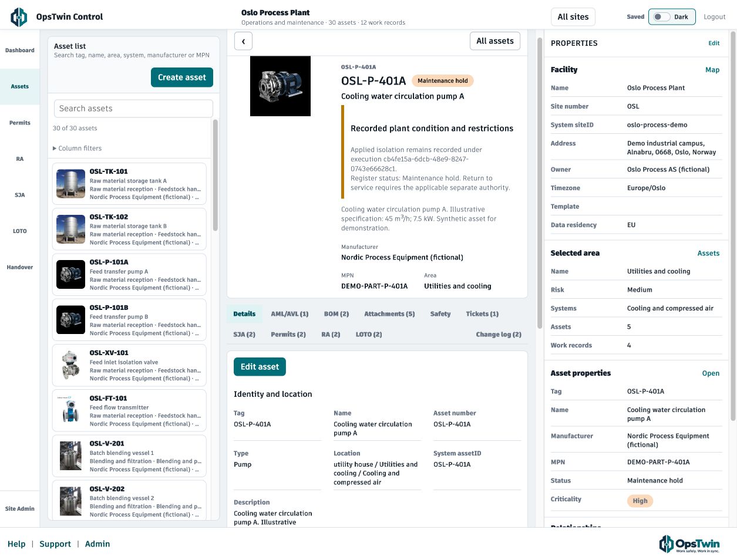
Task: Expand the Column filters section
Action: (77, 149)
